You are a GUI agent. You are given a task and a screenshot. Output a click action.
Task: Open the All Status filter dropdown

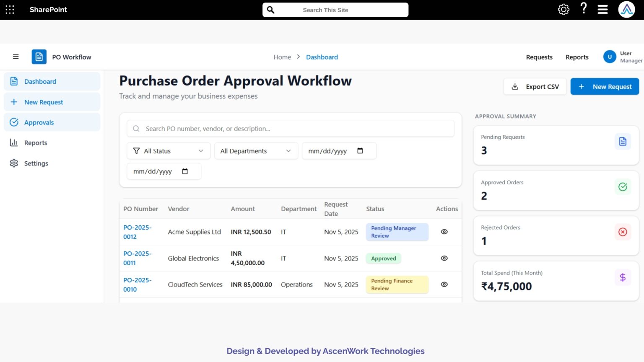[168, 151]
